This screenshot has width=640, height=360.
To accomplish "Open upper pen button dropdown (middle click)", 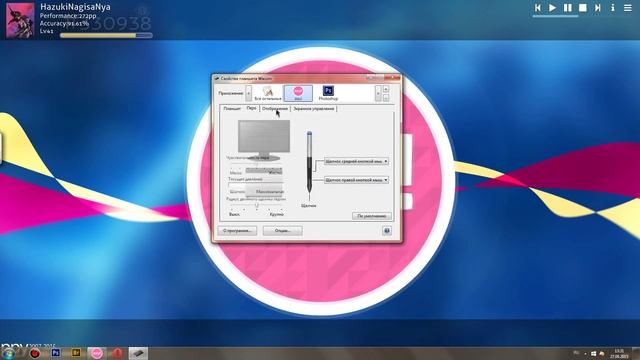I will [356, 162].
